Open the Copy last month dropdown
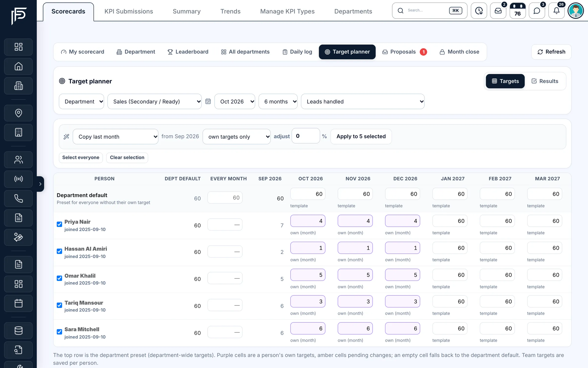This screenshot has height=368, width=588. pos(115,137)
